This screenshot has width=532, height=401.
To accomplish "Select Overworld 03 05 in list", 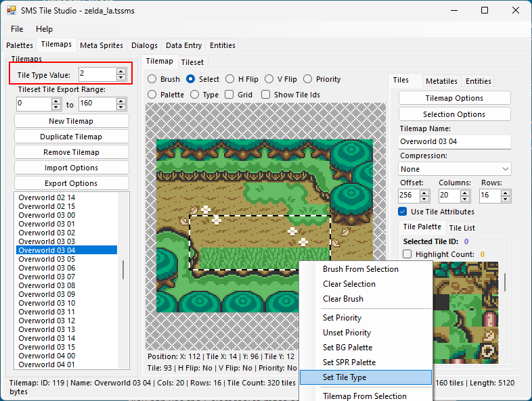I will pos(66,259).
